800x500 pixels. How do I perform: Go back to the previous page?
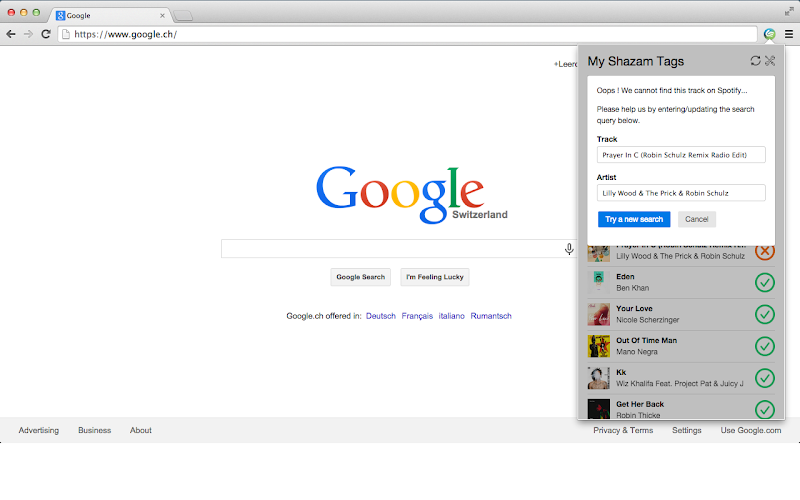coord(11,34)
